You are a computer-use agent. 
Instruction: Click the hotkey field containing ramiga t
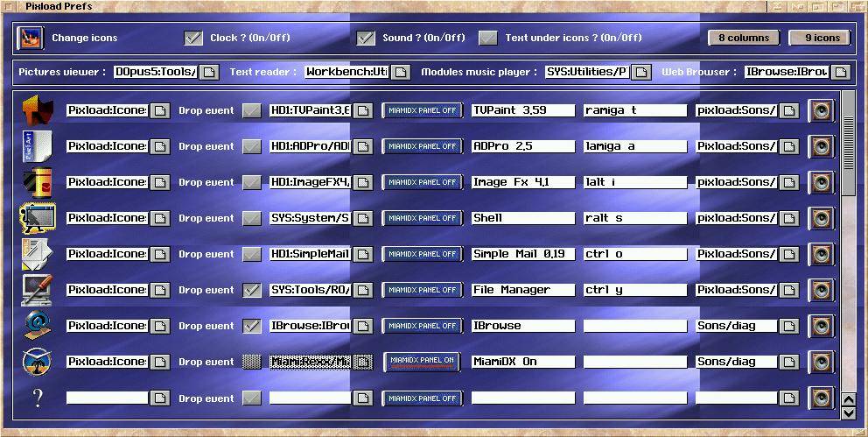click(635, 110)
